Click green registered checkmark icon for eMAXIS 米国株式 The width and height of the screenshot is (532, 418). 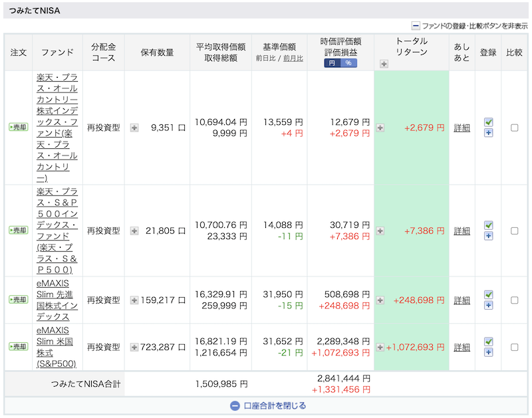[489, 342]
